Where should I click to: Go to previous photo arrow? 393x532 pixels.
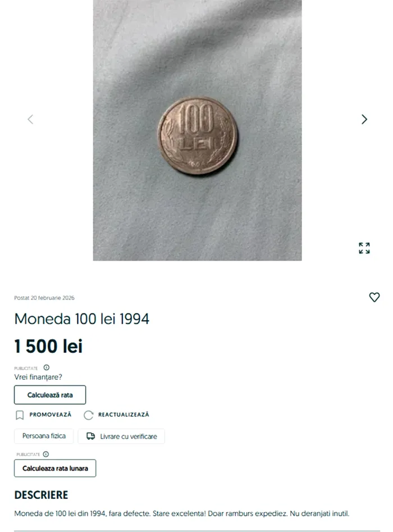point(30,119)
